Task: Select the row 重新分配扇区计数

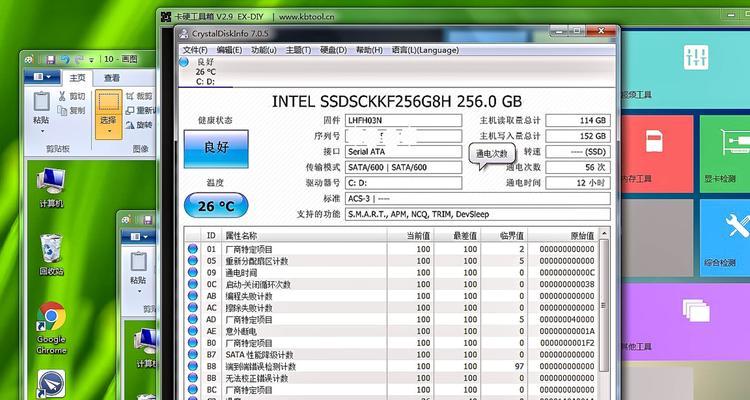Action: click(392, 261)
